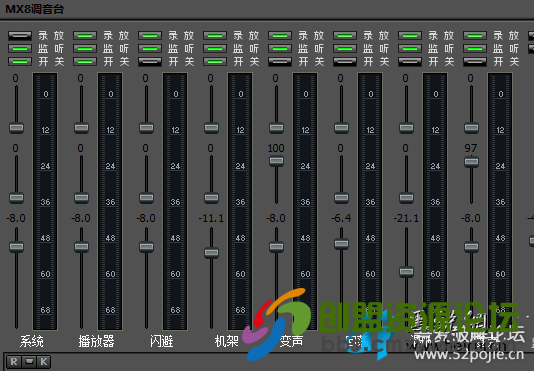
Task: Open the dropdown arrow between R and K
Action: pyautogui.click(x=29, y=361)
